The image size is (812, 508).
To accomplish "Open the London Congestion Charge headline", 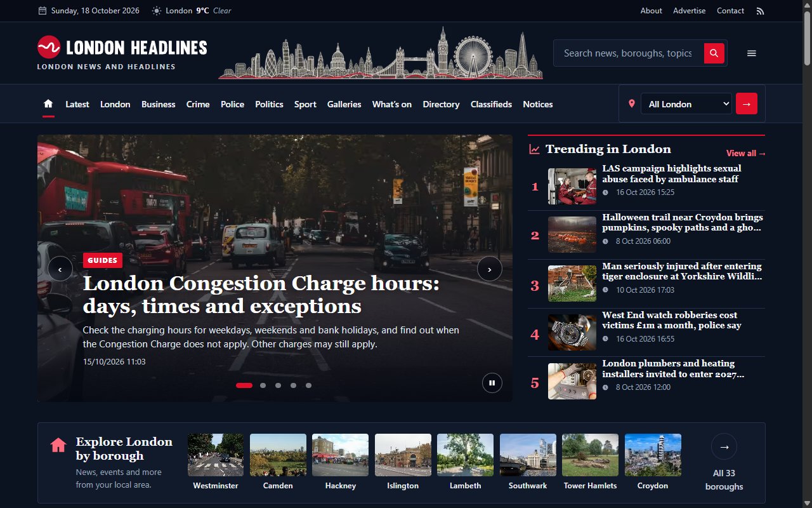I will pyautogui.click(x=261, y=295).
